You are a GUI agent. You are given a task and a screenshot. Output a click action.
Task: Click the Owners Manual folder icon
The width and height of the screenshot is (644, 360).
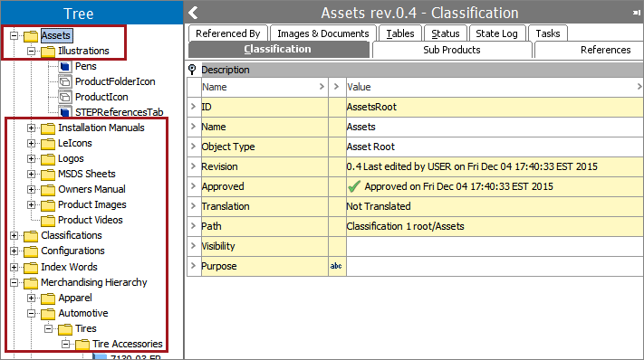pos(48,190)
